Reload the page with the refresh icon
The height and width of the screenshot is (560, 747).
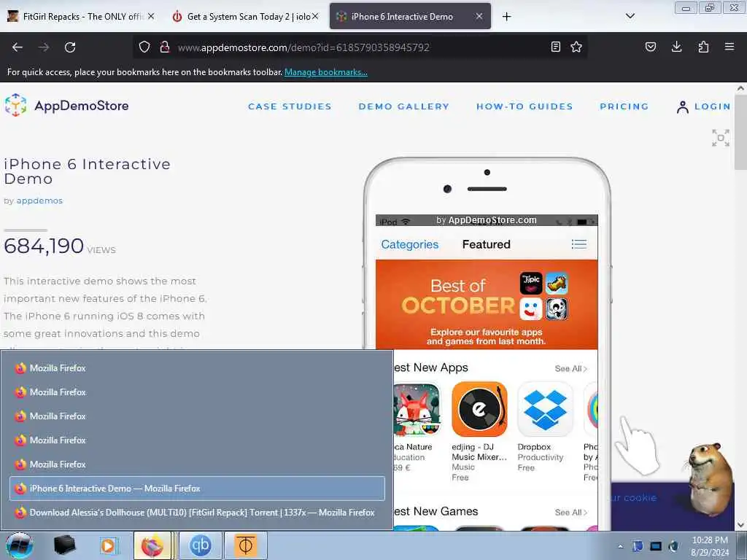click(x=70, y=47)
